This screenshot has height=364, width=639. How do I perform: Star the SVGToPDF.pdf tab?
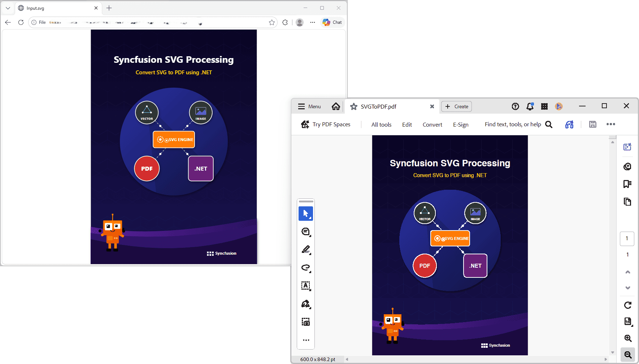pos(354,106)
